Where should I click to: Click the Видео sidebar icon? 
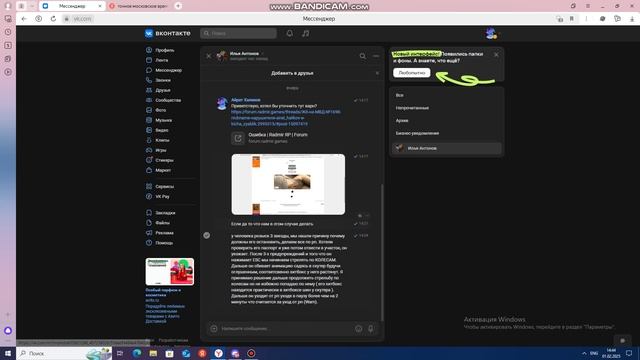click(149, 130)
